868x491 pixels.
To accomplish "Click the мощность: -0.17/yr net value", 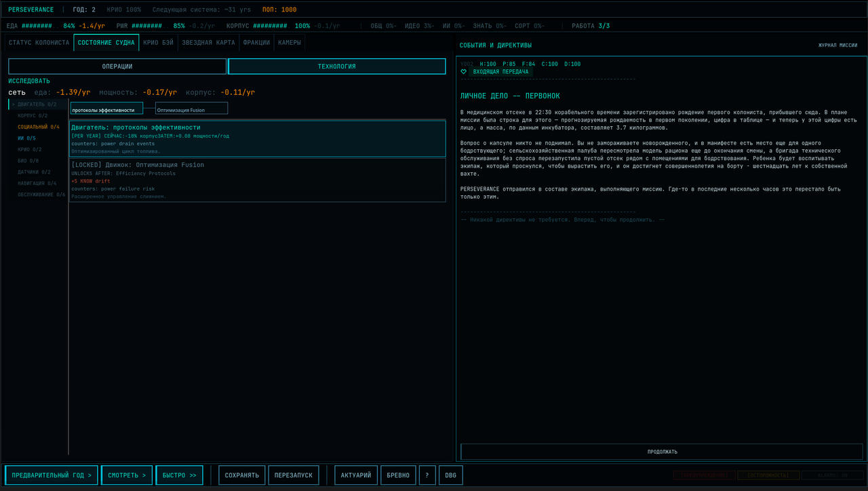I will [138, 92].
